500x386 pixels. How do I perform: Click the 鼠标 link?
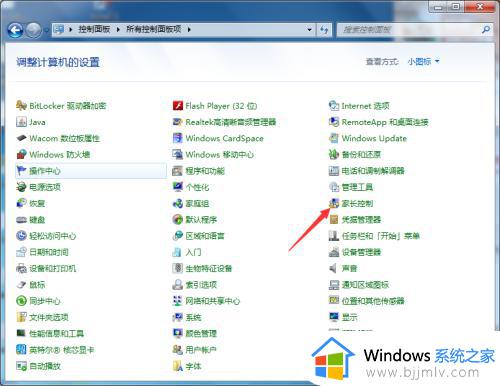37,285
